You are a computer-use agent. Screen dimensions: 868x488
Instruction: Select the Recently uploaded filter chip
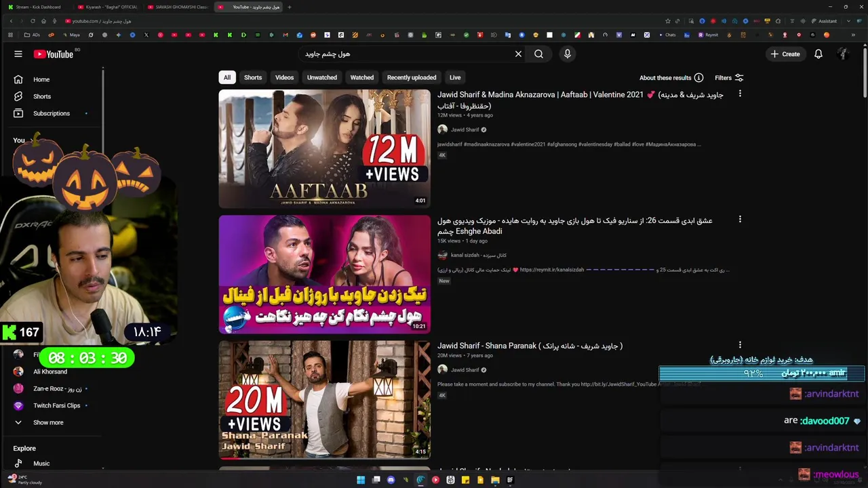coord(412,77)
